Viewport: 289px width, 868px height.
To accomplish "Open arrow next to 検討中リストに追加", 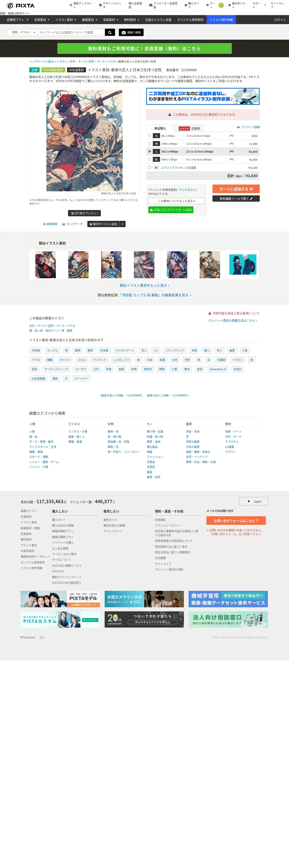I will 123,224.
